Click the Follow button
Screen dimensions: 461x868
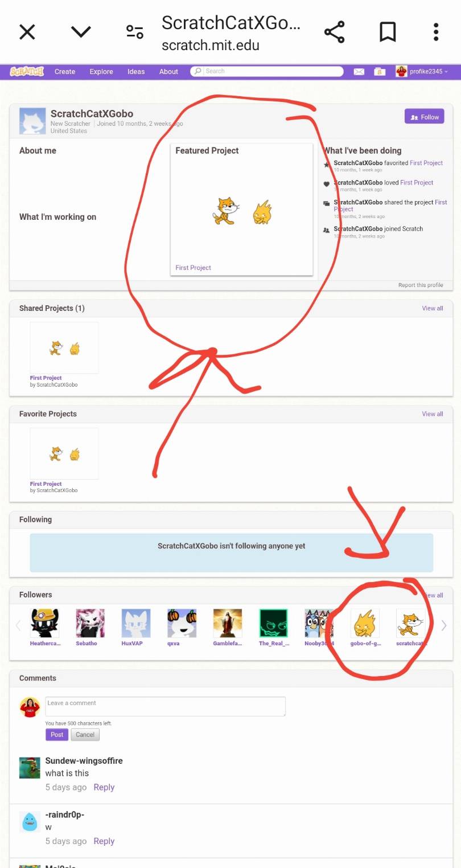(425, 117)
